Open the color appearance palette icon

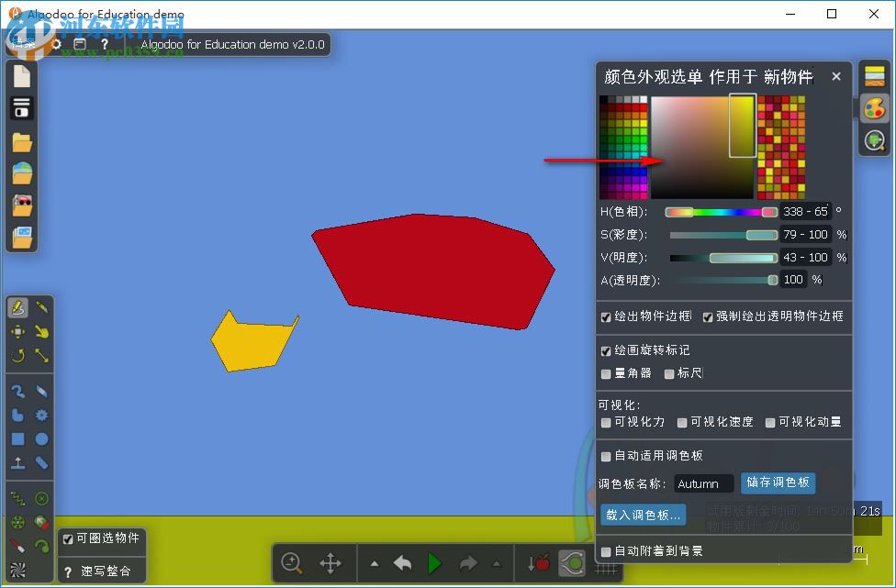(873, 107)
